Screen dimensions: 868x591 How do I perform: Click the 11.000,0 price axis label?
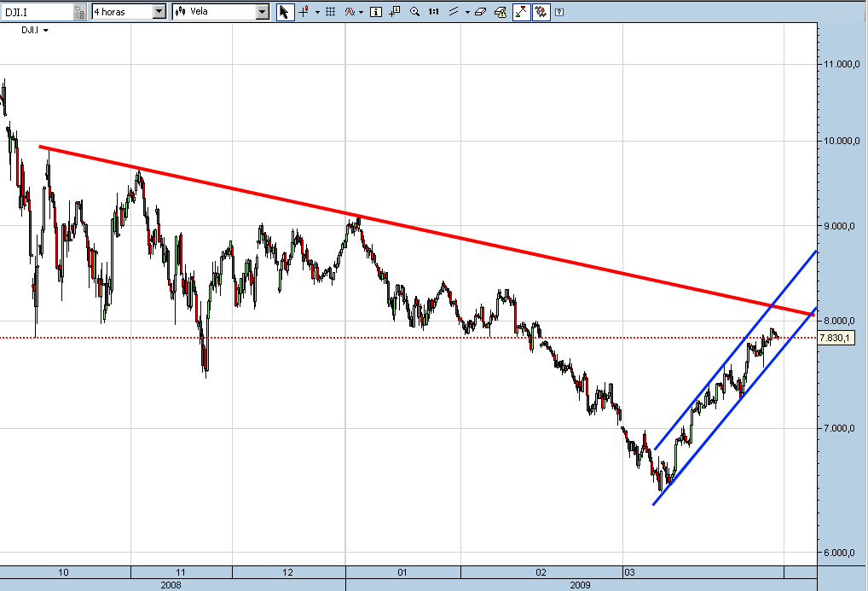point(842,64)
